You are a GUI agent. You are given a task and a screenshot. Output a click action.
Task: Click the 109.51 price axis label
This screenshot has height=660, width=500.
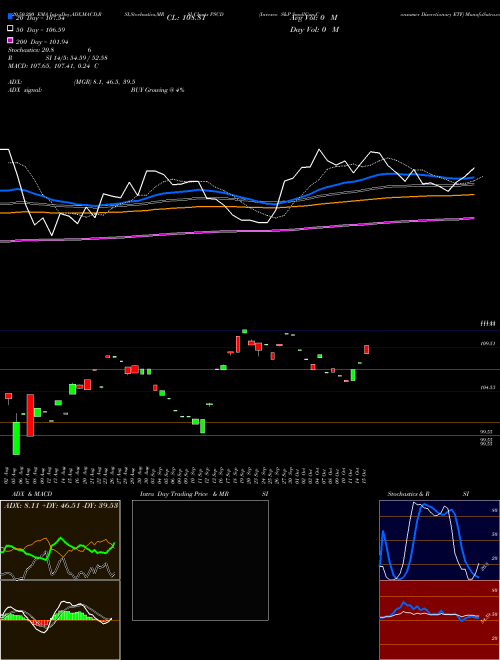(x=488, y=343)
